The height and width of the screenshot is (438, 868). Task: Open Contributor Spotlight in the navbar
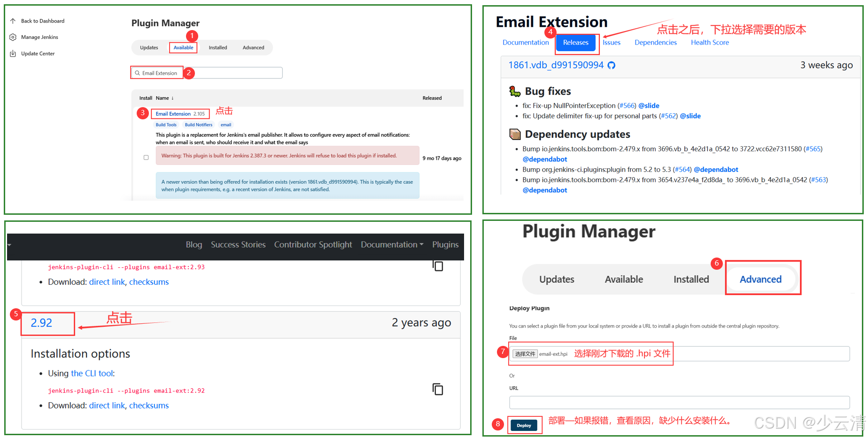pos(313,244)
